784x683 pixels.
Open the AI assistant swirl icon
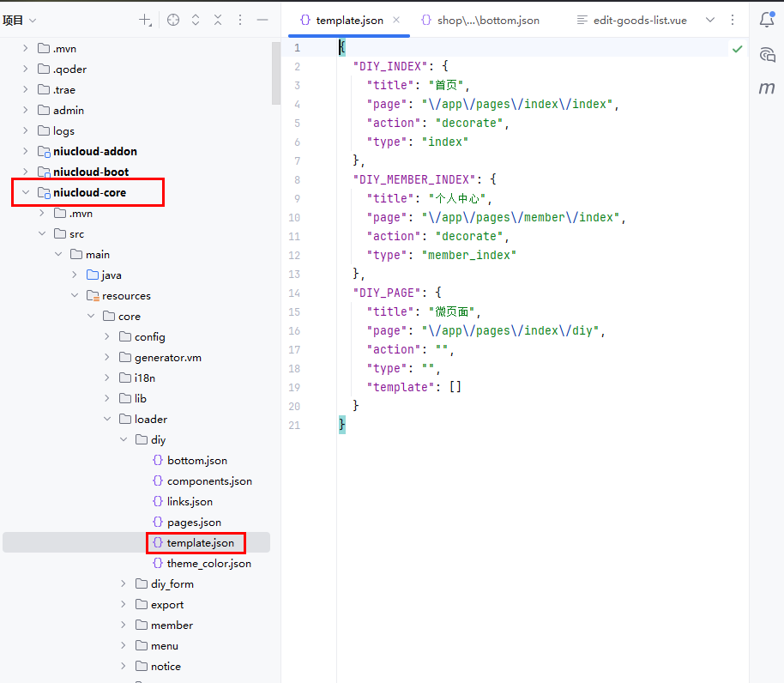[x=767, y=55]
